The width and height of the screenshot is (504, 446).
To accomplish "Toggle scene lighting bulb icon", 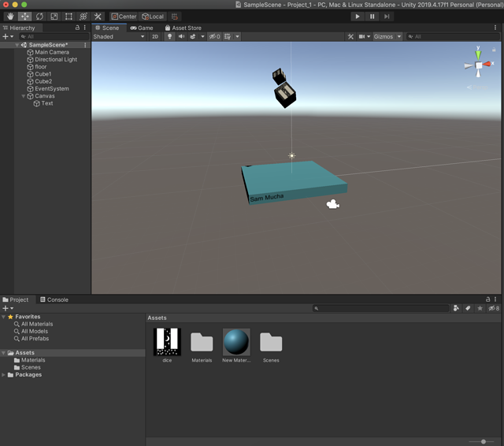I will click(x=170, y=37).
